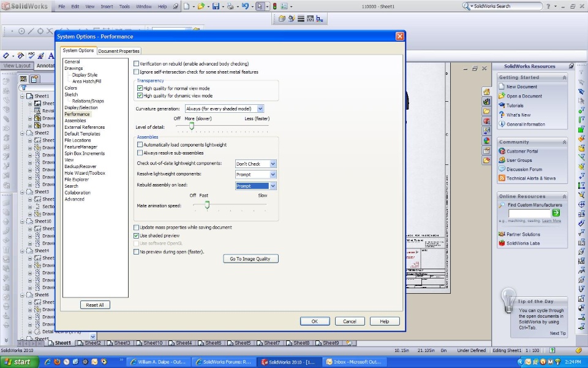Click the Find Custom Manufacturers input field
The image size is (588, 368).
coord(529,213)
